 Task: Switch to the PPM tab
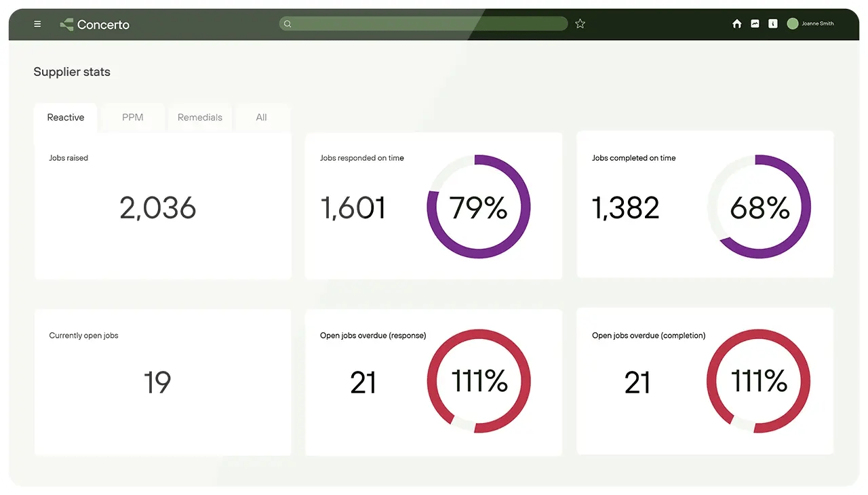coord(133,117)
